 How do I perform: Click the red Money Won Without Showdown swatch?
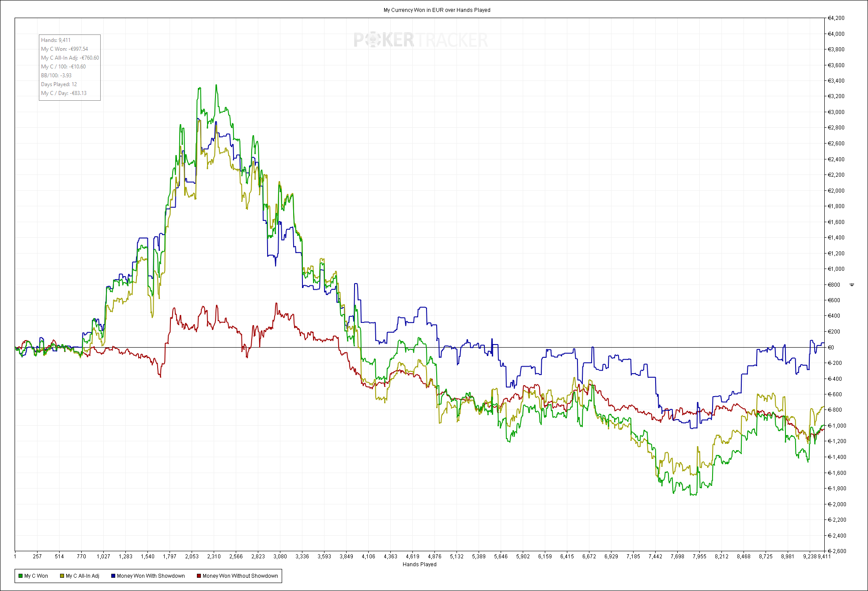[x=199, y=576]
